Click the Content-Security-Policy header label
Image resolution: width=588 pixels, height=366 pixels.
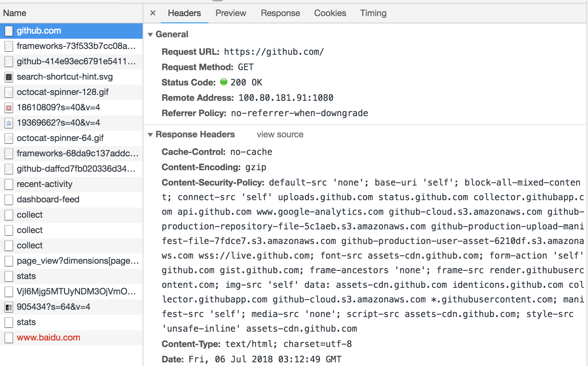coord(213,183)
